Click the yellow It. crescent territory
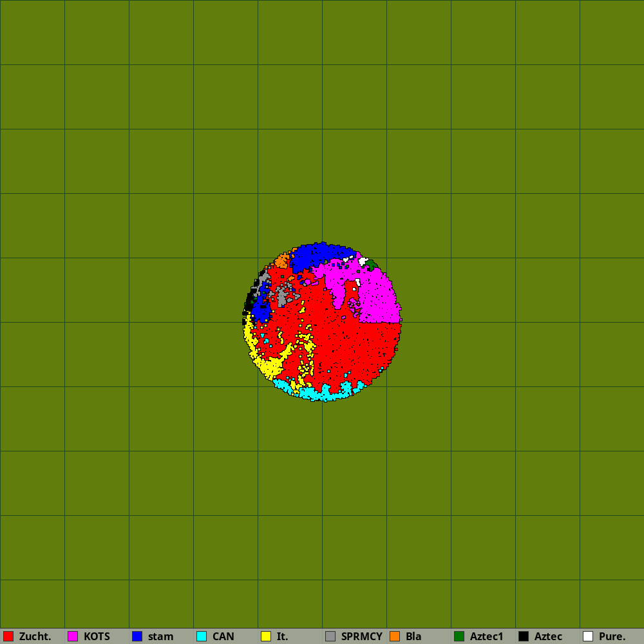Image resolution: width=644 pixels, height=644 pixels. click(x=269, y=365)
